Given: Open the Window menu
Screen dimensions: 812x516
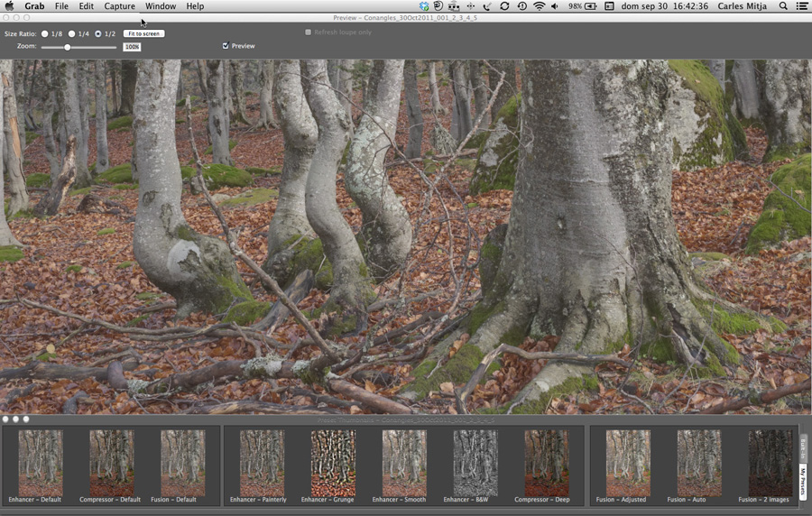Looking at the screenshot, I should [161, 6].
